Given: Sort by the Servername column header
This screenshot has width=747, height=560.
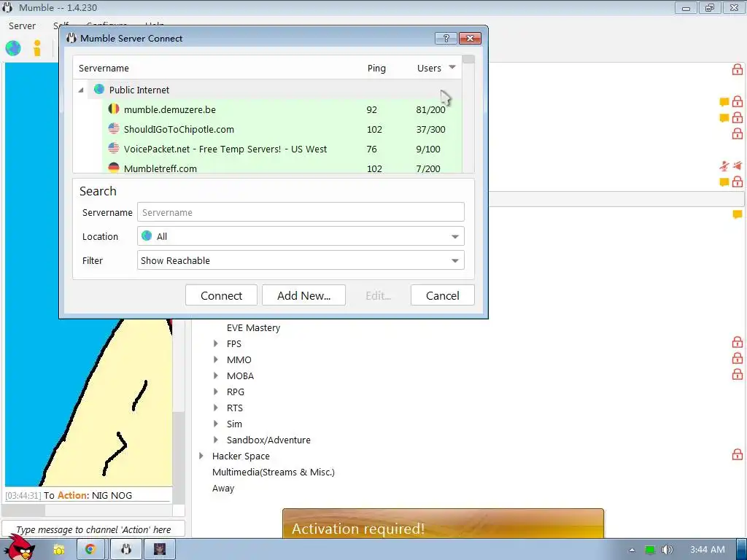Looking at the screenshot, I should point(104,68).
